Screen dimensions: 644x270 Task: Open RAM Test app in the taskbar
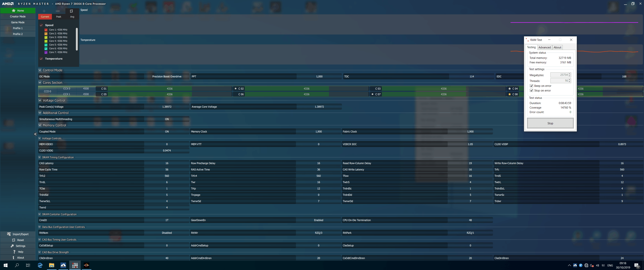click(x=75, y=265)
